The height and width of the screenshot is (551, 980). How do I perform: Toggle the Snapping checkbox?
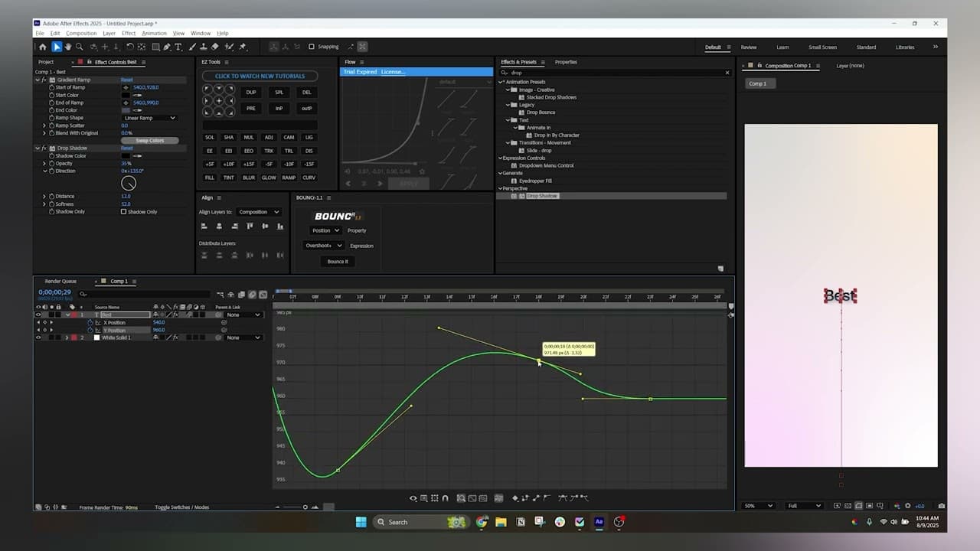312,47
